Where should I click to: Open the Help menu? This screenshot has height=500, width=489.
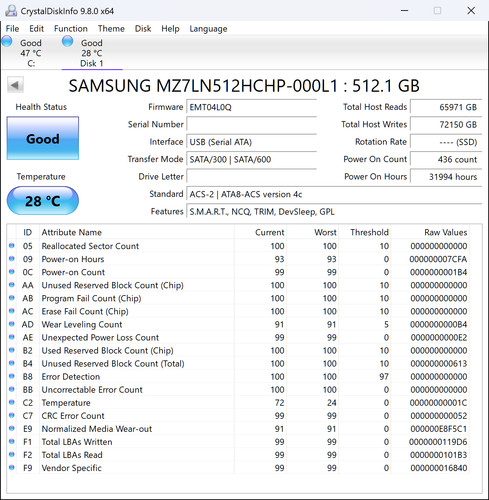[170, 29]
